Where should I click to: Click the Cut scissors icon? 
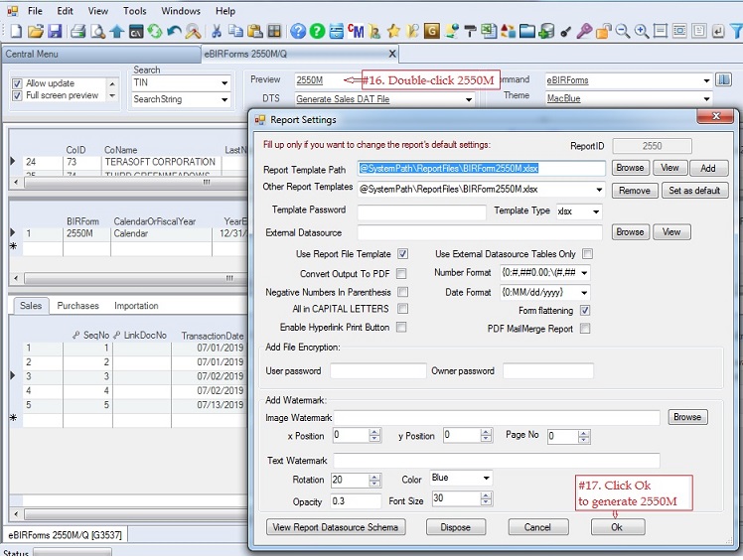(x=217, y=32)
